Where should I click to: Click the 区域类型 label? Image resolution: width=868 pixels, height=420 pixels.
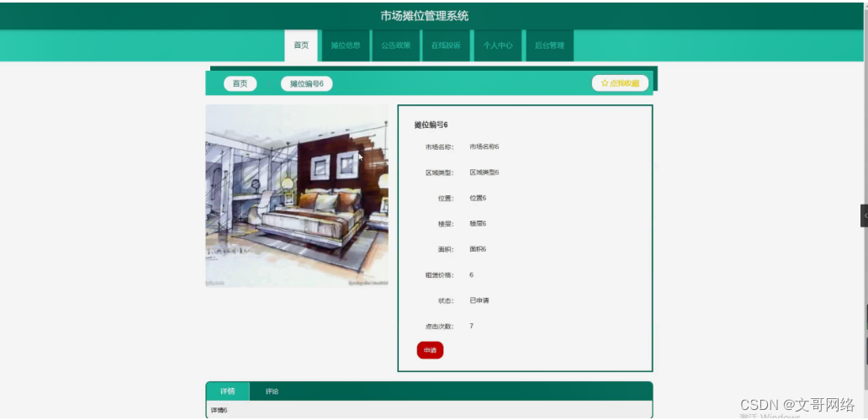pyautogui.click(x=440, y=173)
